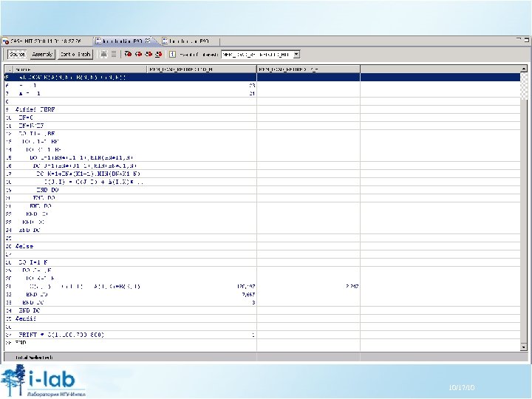Select the final END source line
Screen dimensions: 532x399
262,343
